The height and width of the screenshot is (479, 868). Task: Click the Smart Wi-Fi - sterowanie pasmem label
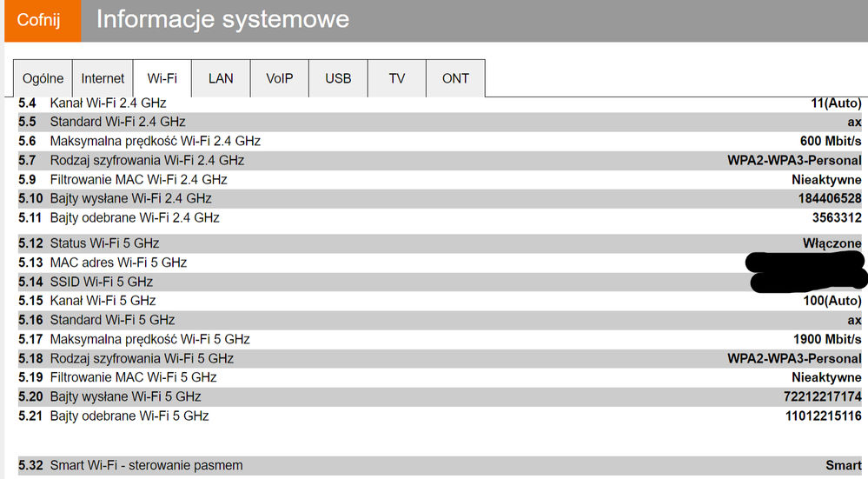tap(146, 466)
